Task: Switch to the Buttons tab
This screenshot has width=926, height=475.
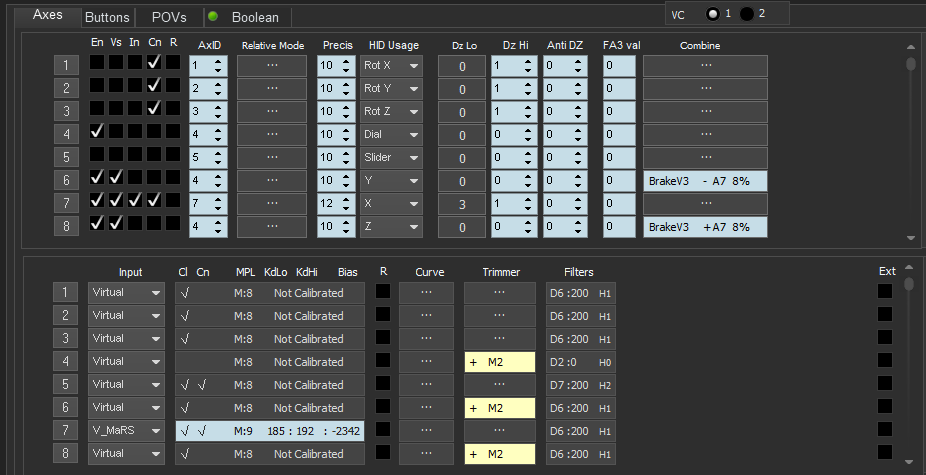Action: pyautogui.click(x=107, y=17)
